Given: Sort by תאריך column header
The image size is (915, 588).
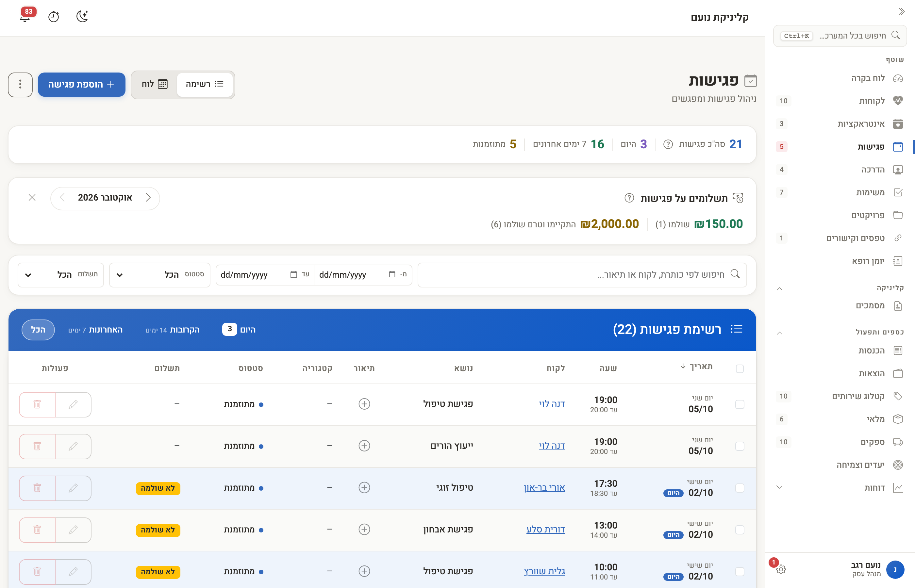Looking at the screenshot, I should click(696, 367).
